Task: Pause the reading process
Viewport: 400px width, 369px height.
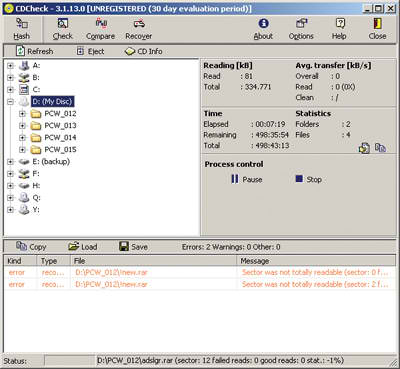Action: [247, 179]
